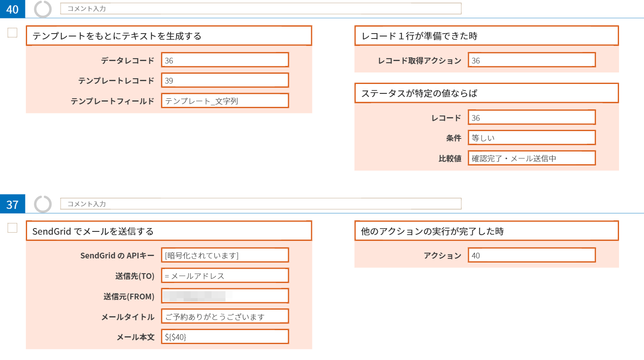The width and height of the screenshot is (644, 360).
Task: Edit the テンプレートフィールド field
Action: point(225,101)
